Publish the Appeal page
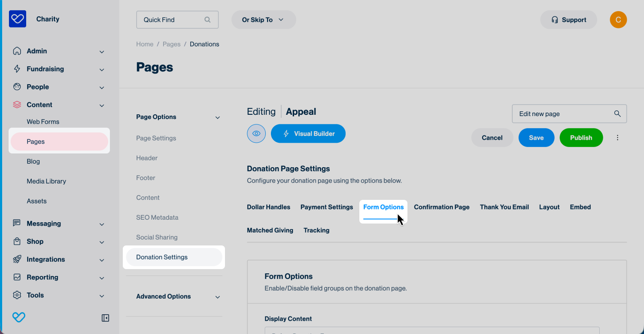 581,138
